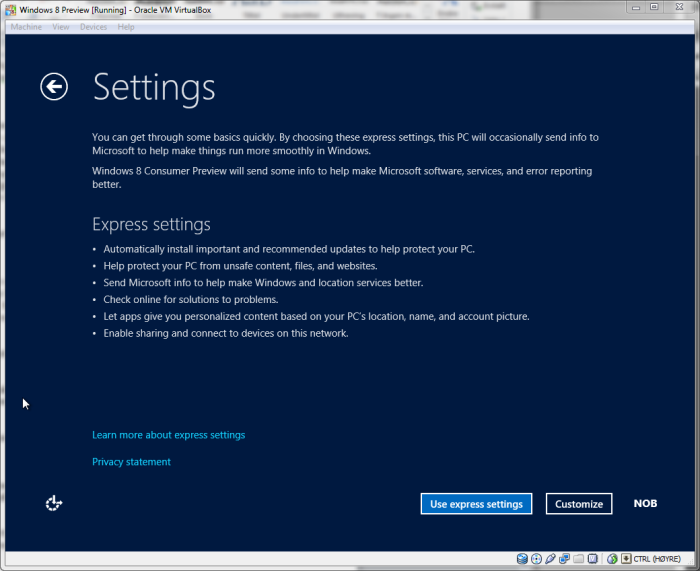700x571 pixels.
Task: Click the hard disk activity icon in status bar
Action: (522, 558)
